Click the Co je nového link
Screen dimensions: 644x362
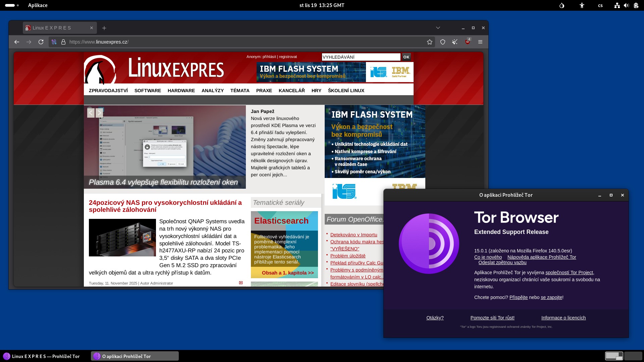point(488,257)
